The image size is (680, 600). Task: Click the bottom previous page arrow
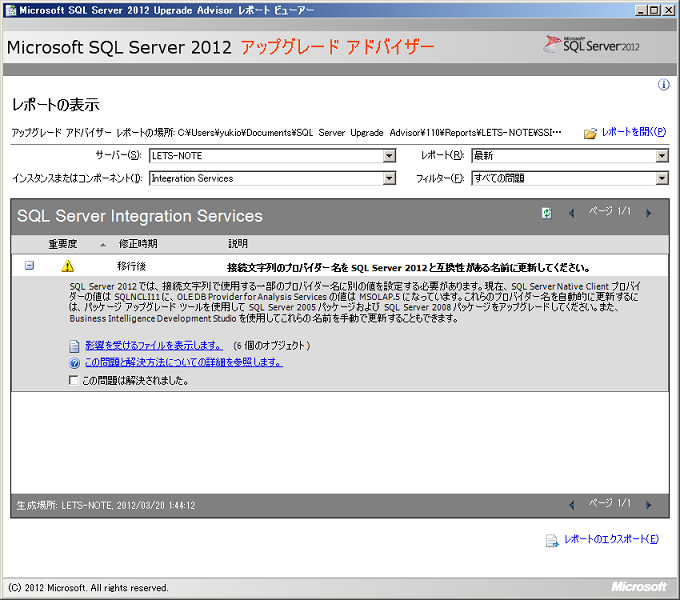(x=571, y=504)
